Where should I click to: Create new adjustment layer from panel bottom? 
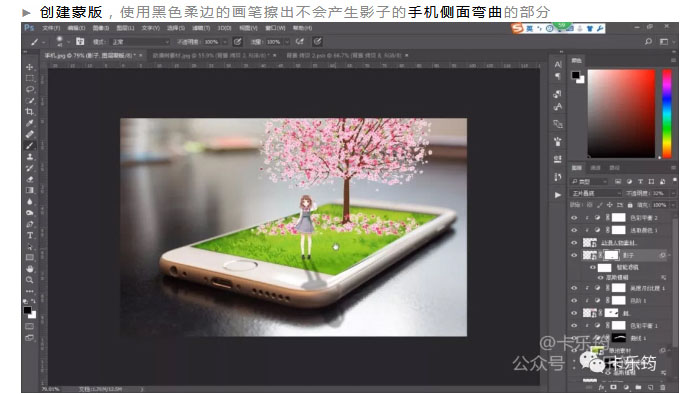(x=626, y=387)
